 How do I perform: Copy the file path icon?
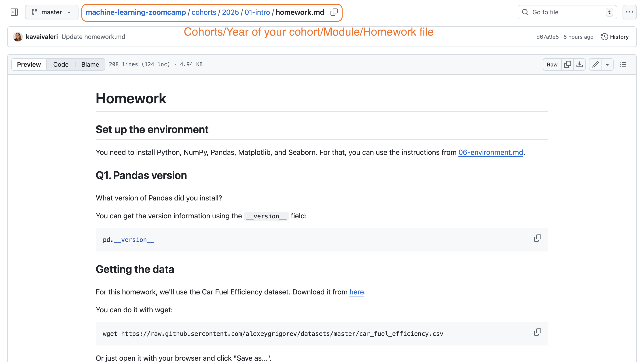[334, 12]
